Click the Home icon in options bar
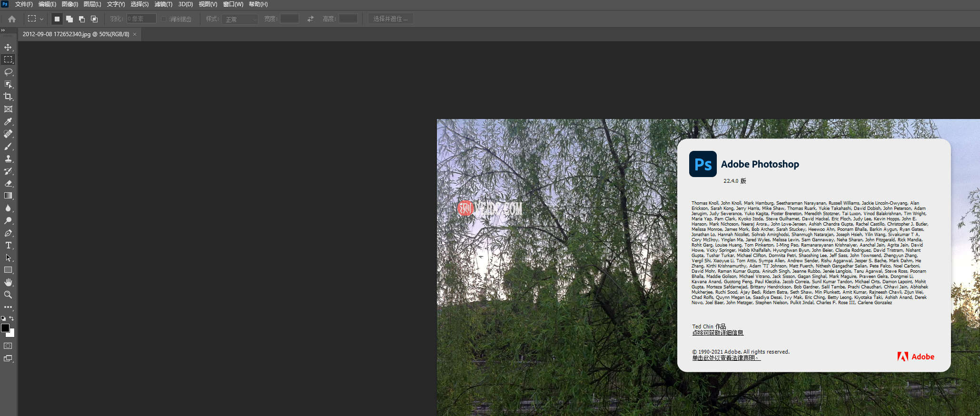This screenshot has width=980, height=416. 12,19
